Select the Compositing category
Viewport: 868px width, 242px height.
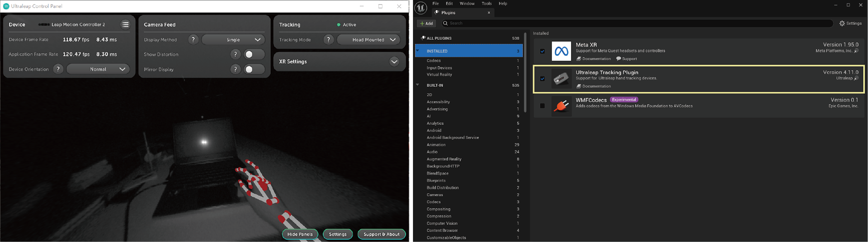469,209
